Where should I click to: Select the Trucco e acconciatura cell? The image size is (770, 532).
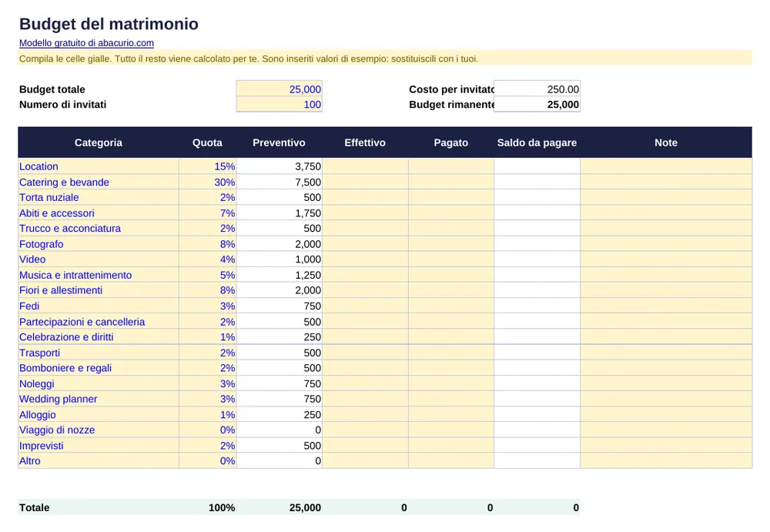click(99, 228)
